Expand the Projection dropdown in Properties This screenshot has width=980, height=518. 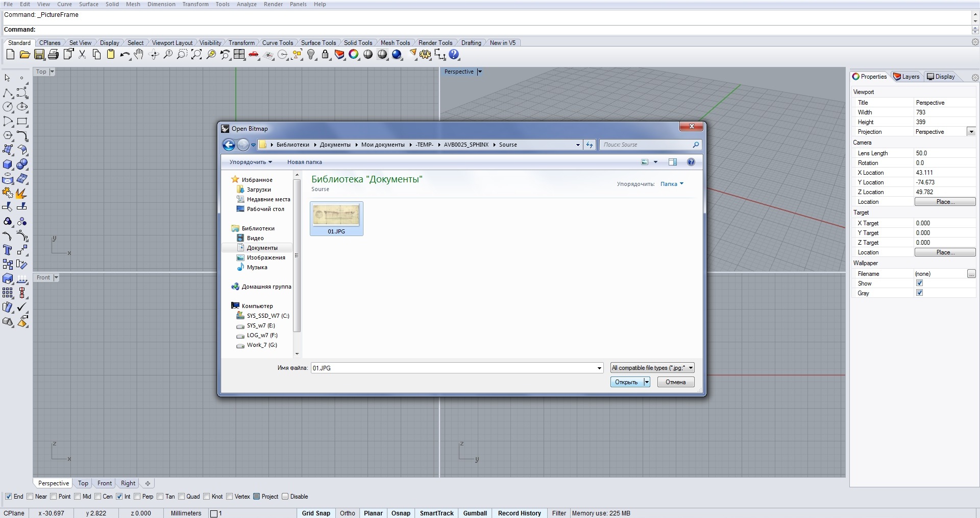[971, 132]
